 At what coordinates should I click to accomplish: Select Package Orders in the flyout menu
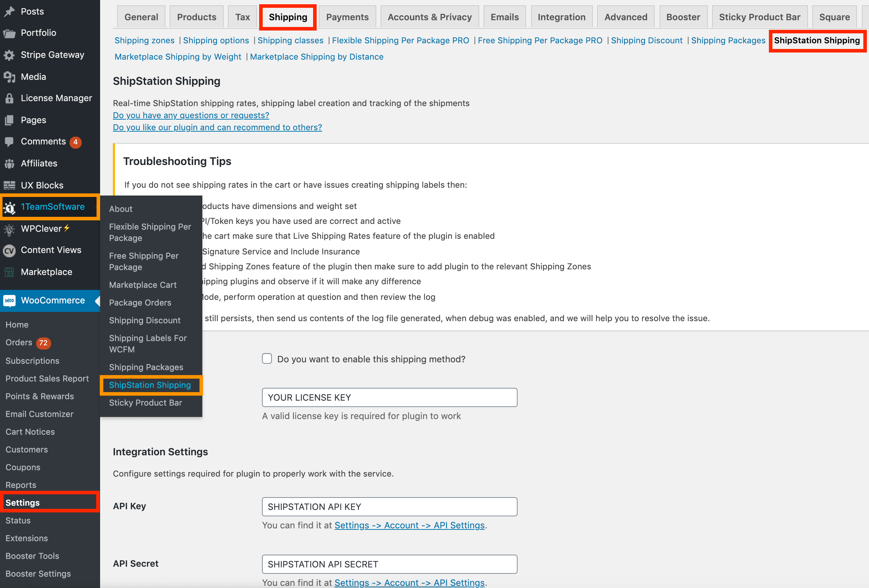click(x=140, y=302)
